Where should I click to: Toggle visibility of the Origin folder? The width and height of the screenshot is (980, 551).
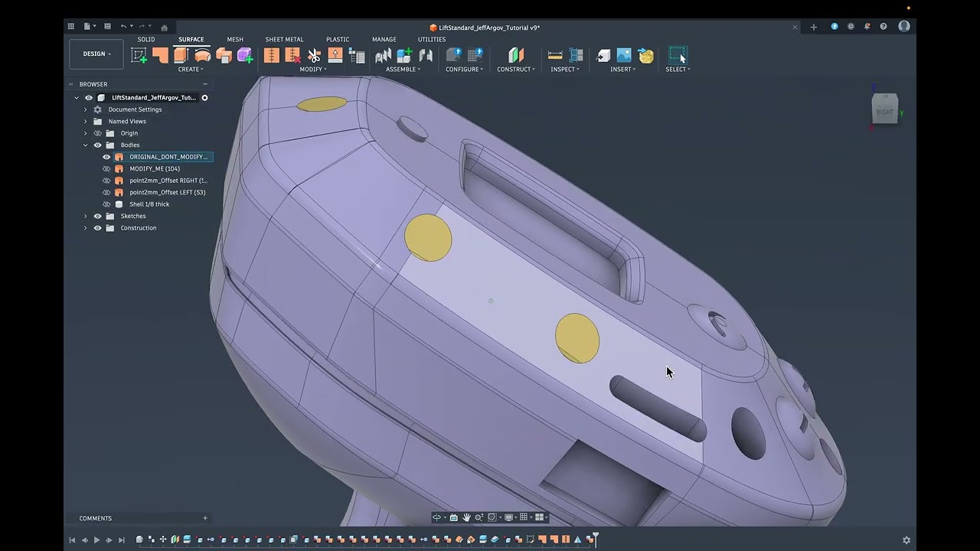97,133
